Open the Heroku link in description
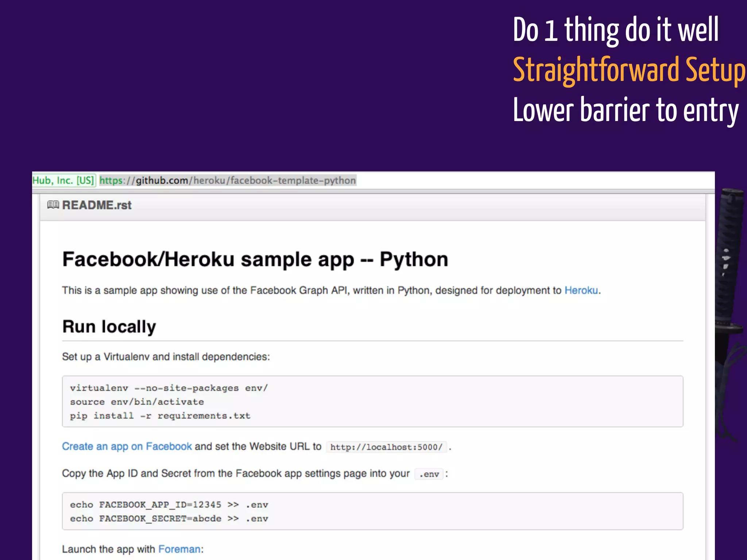The image size is (747, 560). [581, 290]
